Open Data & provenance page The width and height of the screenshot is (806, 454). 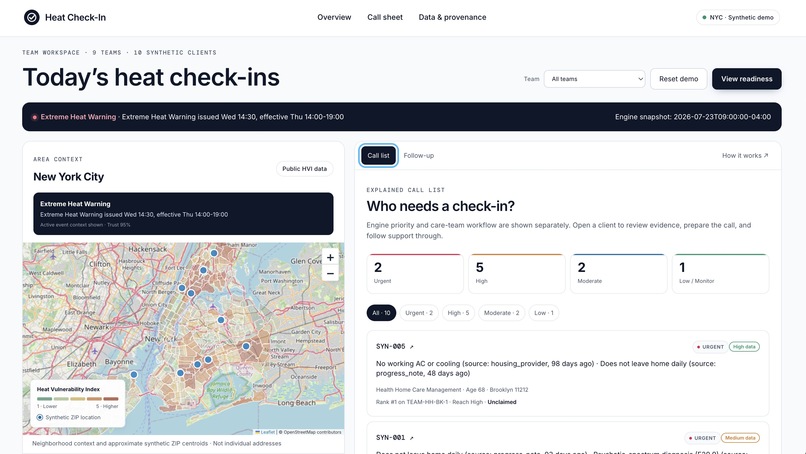pyautogui.click(x=452, y=17)
